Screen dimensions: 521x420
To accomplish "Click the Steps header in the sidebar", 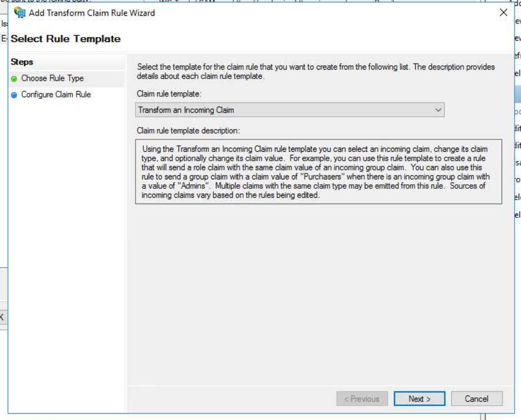I will click(x=22, y=62).
